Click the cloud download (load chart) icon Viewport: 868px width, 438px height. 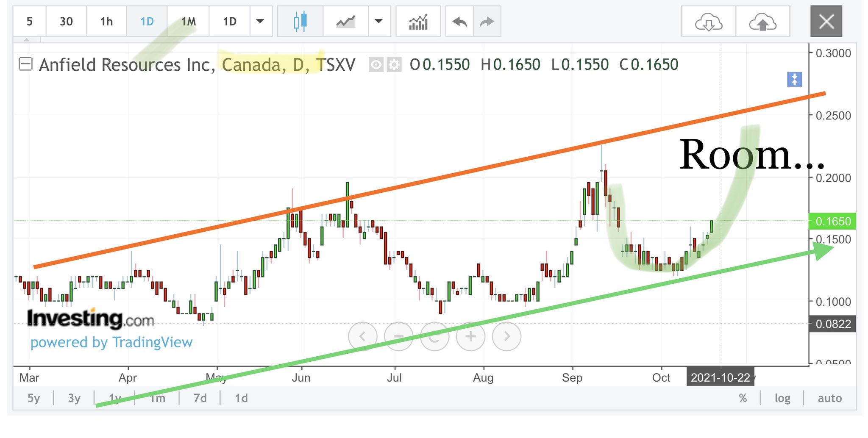coord(709,21)
